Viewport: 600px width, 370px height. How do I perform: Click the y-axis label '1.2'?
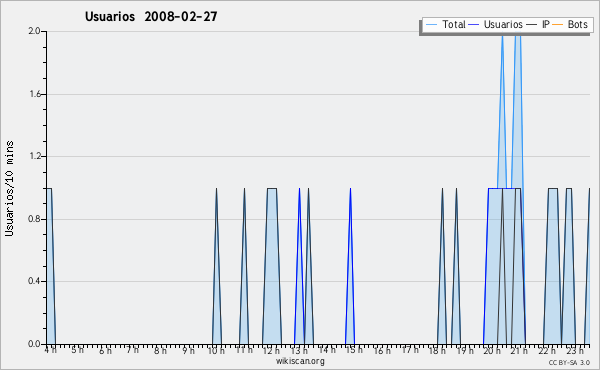(x=34, y=156)
